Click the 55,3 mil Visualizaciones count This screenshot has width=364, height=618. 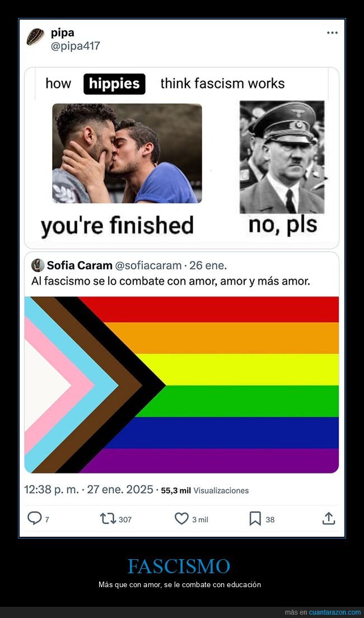pyautogui.click(x=205, y=490)
